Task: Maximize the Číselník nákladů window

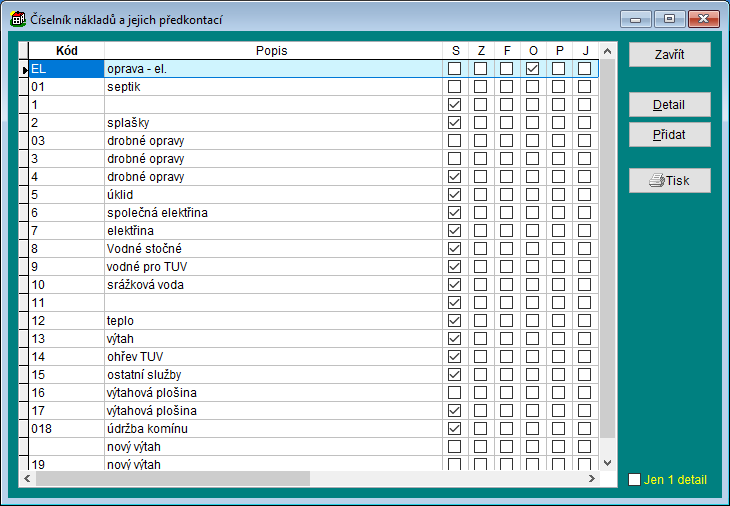Action: [x=669, y=19]
